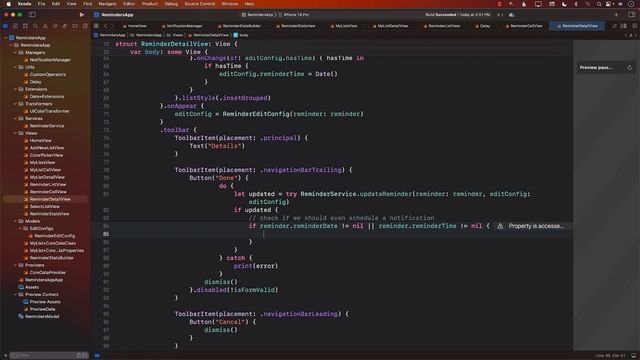This screenshot has width=640, height=360.
Task: Collapse the Managers folder
Action: pyautogui.click(x=16, y=53)
